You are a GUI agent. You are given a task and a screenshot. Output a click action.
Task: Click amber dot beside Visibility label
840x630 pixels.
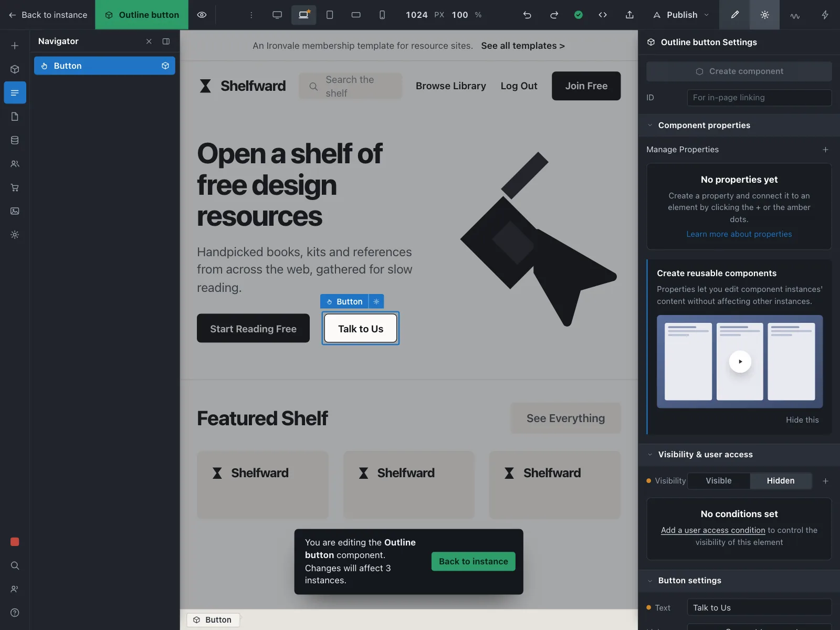(649, 481)
